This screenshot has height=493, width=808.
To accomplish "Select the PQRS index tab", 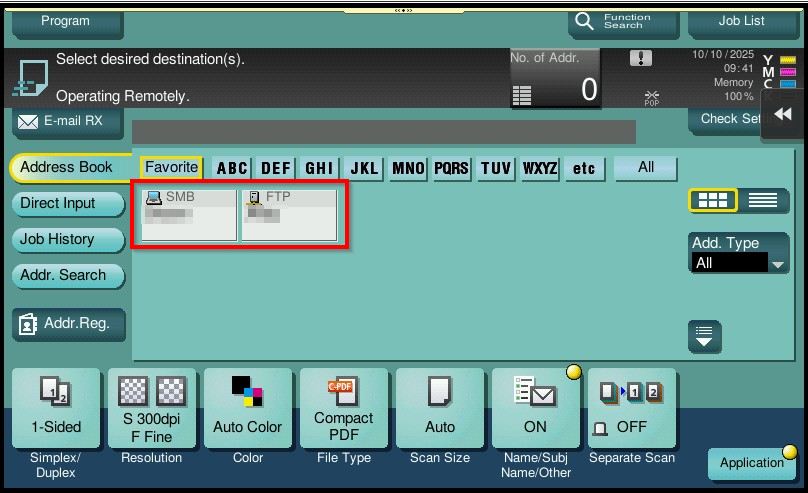I will pos(451,168).
